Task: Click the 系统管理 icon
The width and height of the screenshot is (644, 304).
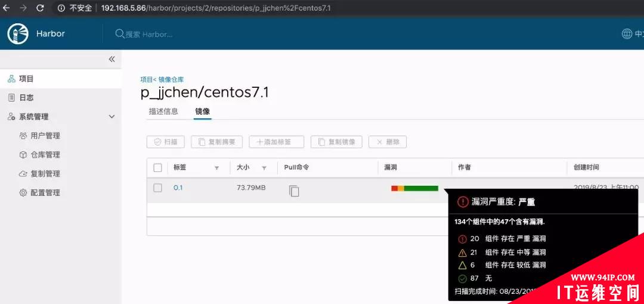Action: click(11, 116)
